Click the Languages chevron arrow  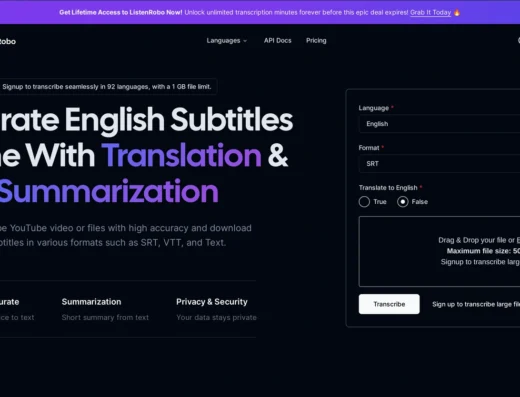[245, 41]
